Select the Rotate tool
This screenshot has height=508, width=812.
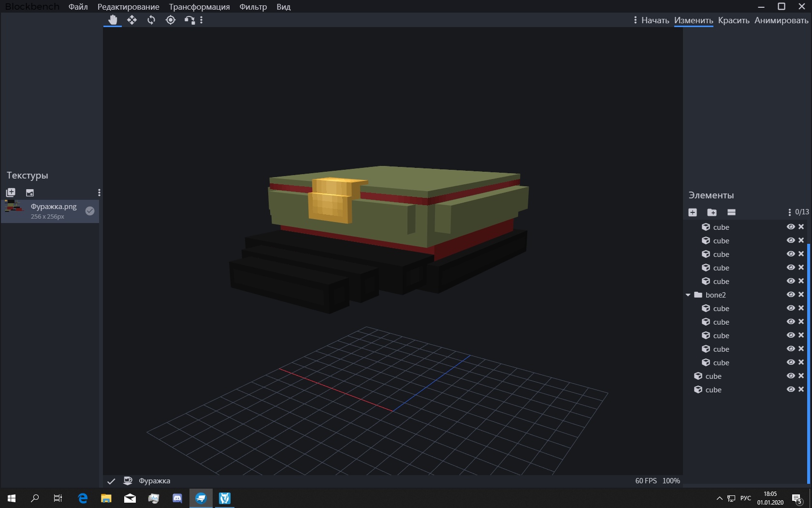tap(151, 20)
